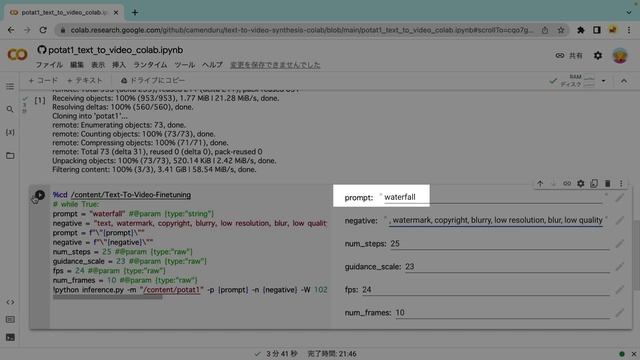Click the code cell horizontal scrollbar
This screenshot has width=640, height=360.
(108, 297)
